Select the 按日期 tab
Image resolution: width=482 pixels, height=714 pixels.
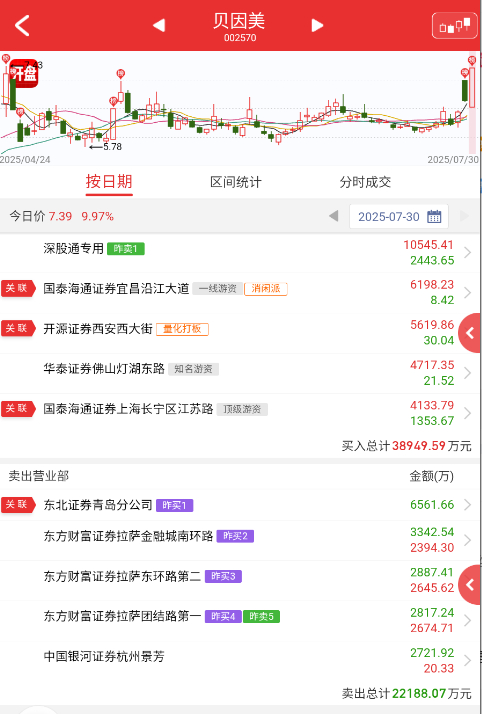coord(109,182)
